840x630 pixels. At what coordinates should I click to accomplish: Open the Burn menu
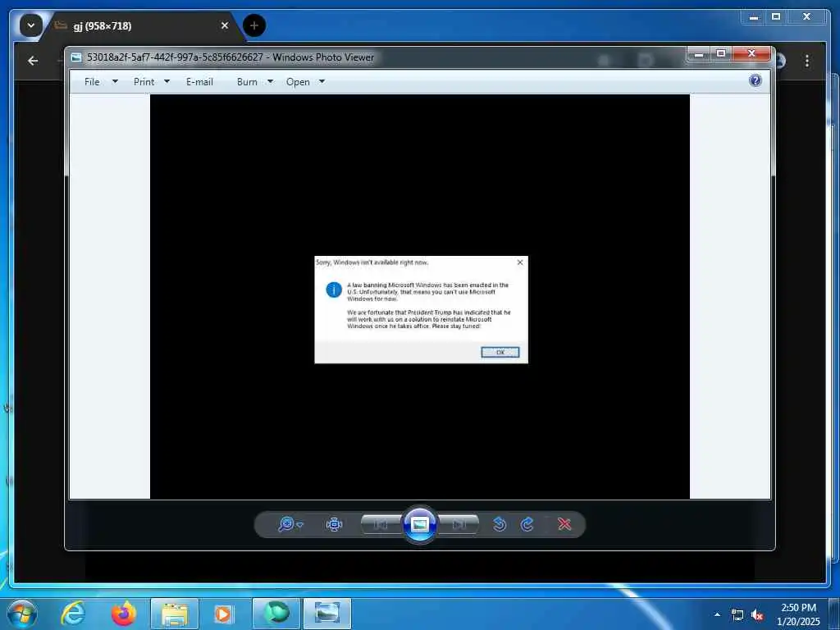click(247, 81)
